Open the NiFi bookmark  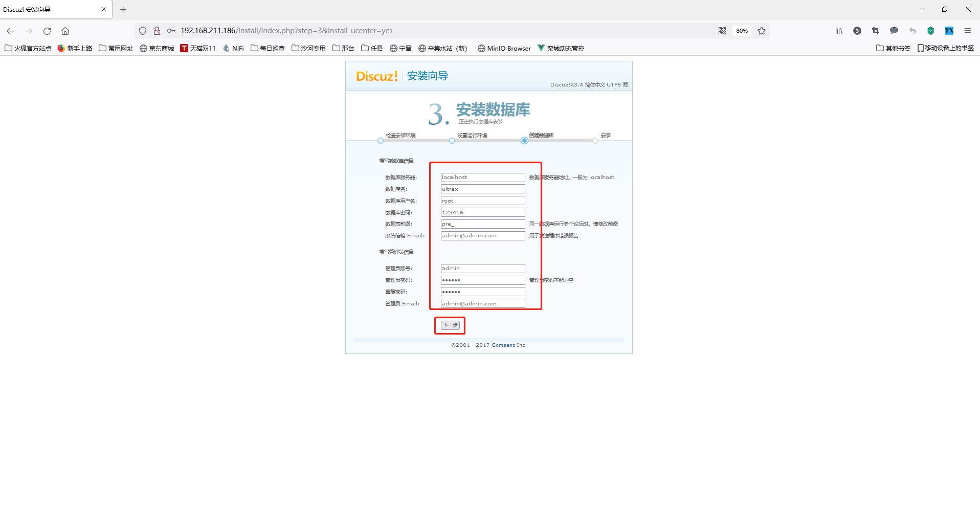coord(233,48)
